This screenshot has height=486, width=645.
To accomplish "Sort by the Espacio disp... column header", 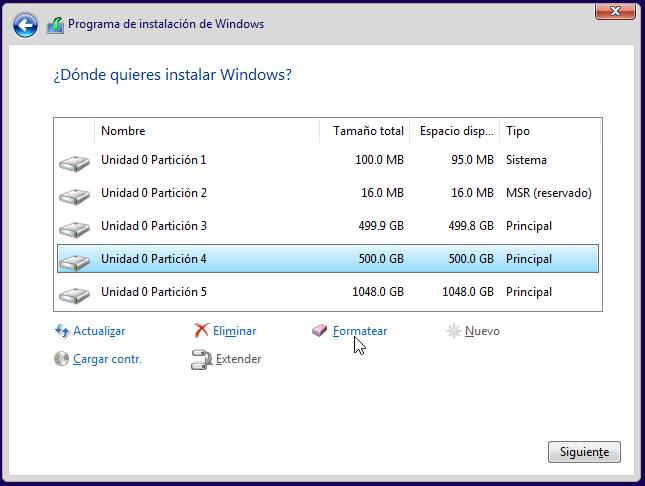I will [x=455, y=131].
